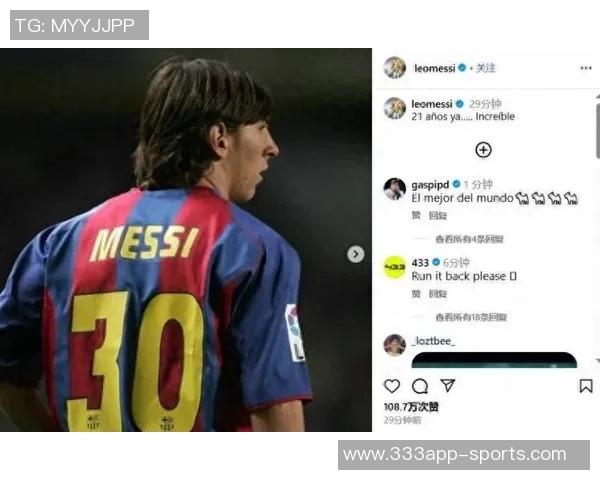Like gaspipd's comment with 赞

pos(416,216)
